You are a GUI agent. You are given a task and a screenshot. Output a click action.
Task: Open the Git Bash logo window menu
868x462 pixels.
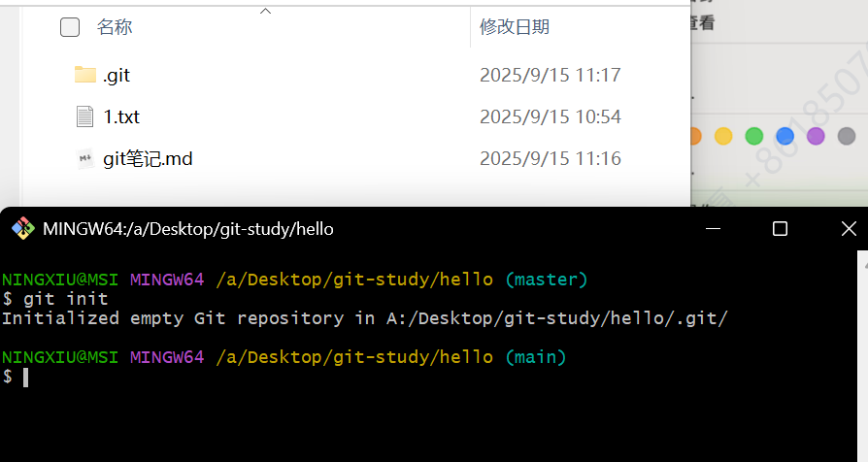point(22,229)
